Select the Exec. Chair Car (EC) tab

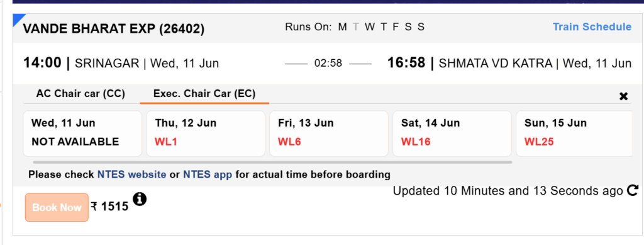(204, 94)
